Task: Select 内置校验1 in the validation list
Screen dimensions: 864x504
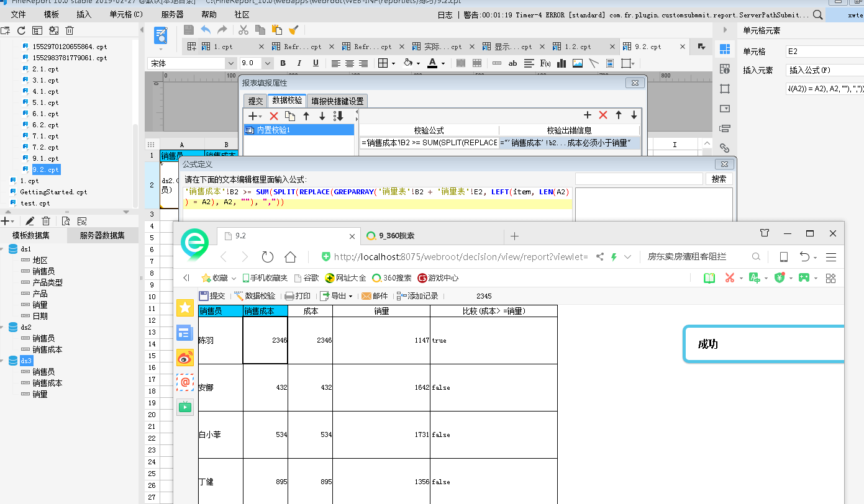Action: point(299,130)
